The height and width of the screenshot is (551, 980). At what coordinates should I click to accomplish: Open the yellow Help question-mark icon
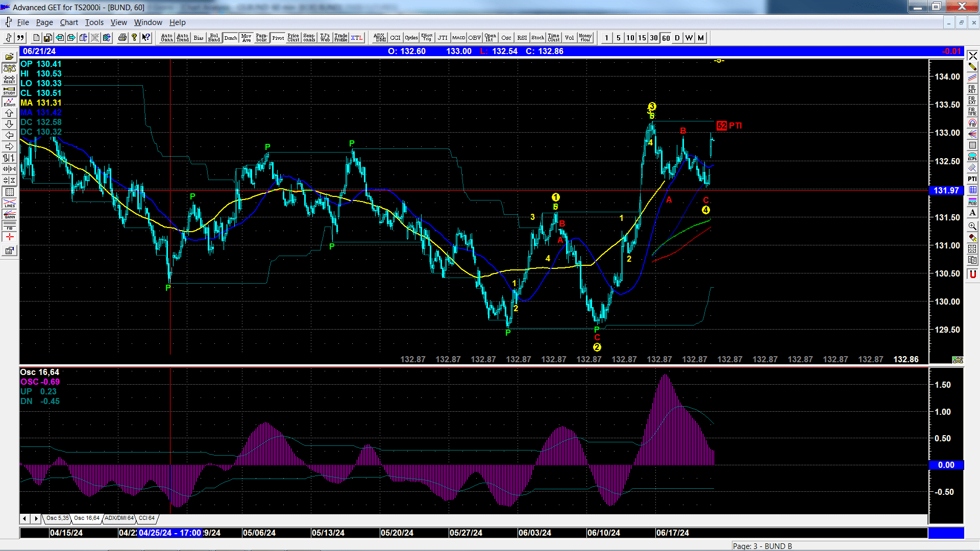[x=134, y=38]
